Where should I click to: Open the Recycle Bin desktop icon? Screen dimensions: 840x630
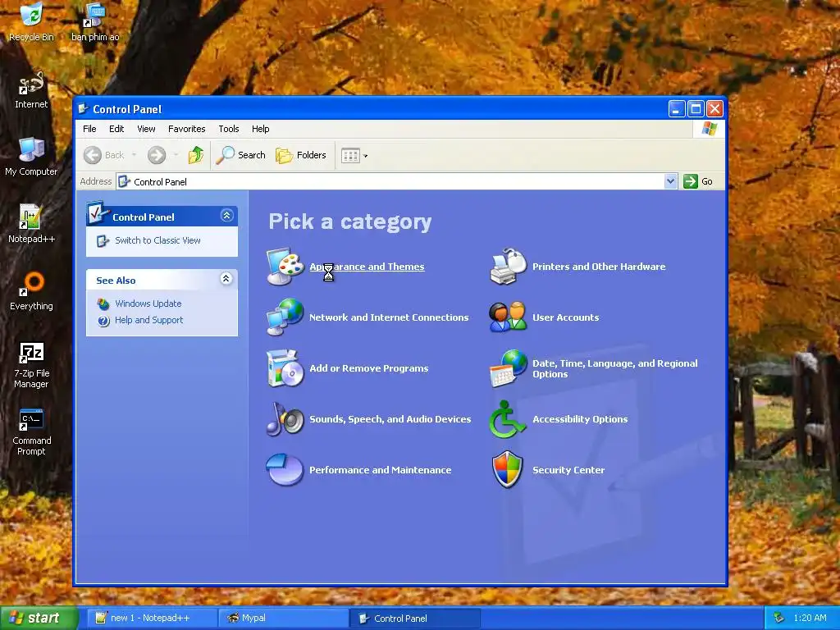[32, 22]
